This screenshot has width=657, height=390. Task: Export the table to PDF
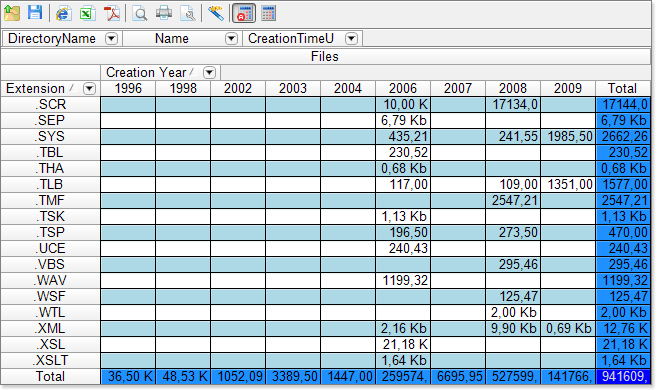coord(111,13)
